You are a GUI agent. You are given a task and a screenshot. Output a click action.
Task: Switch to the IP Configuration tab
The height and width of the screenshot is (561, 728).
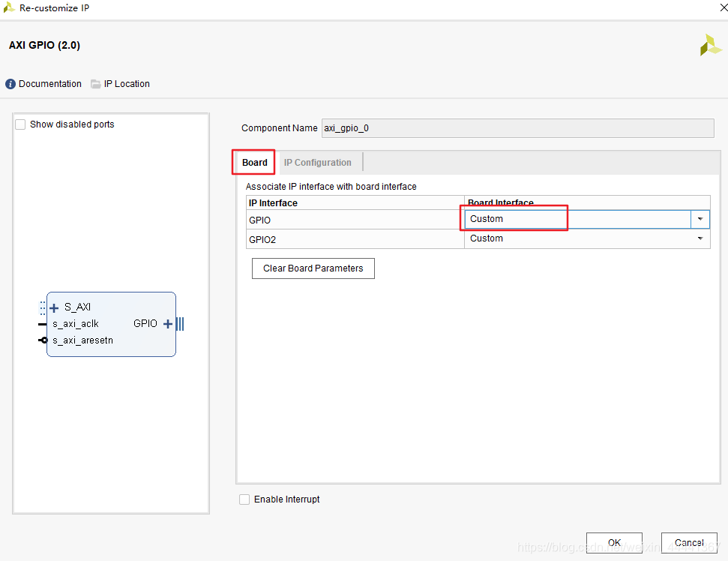click(x=318, y=163)
